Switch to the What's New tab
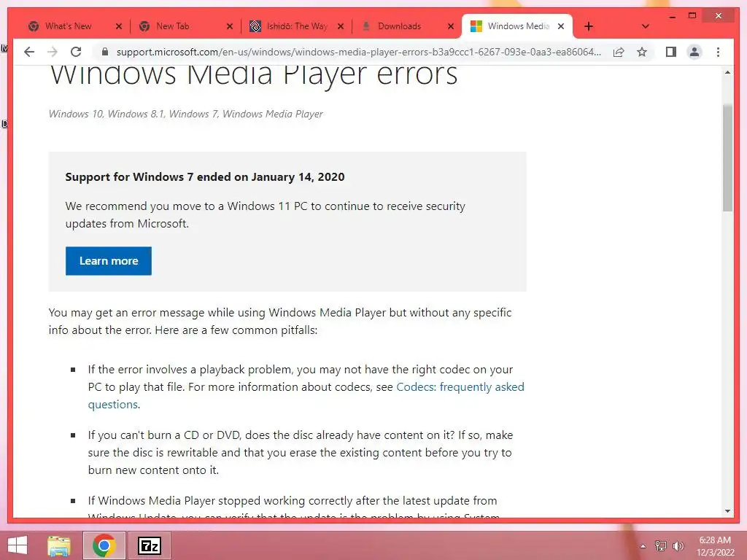747x560 pixels. point(68,26)
